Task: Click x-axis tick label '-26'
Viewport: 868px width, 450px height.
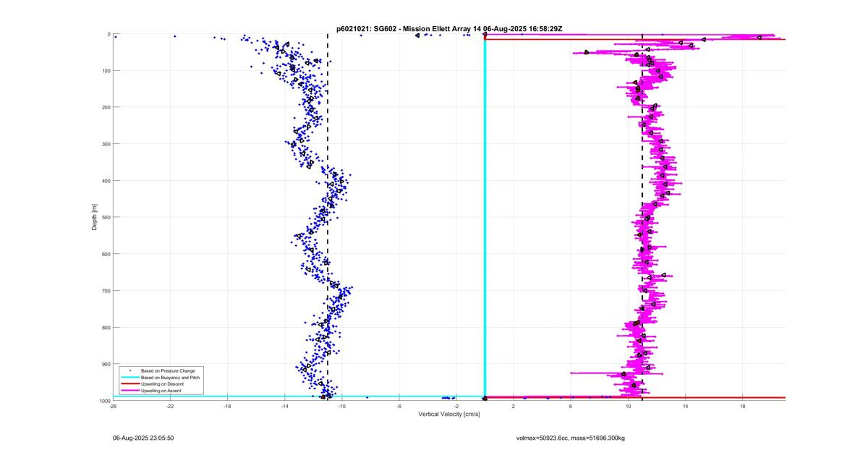Action: [114, 407]
